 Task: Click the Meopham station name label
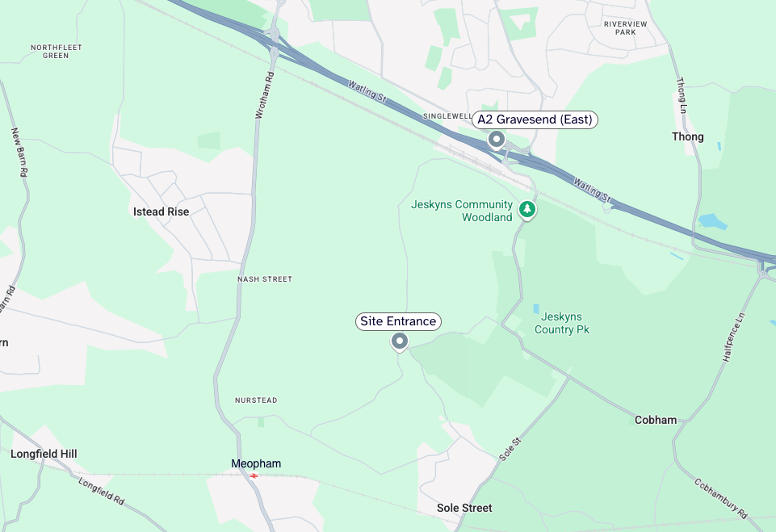tap(256, 463)
